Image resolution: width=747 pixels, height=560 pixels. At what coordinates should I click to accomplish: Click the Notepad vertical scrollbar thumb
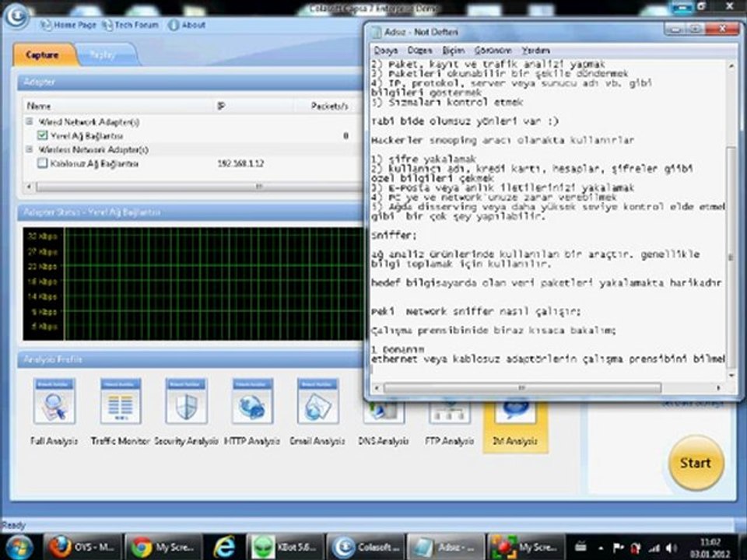pyautogui.click(x=731, y=257)
